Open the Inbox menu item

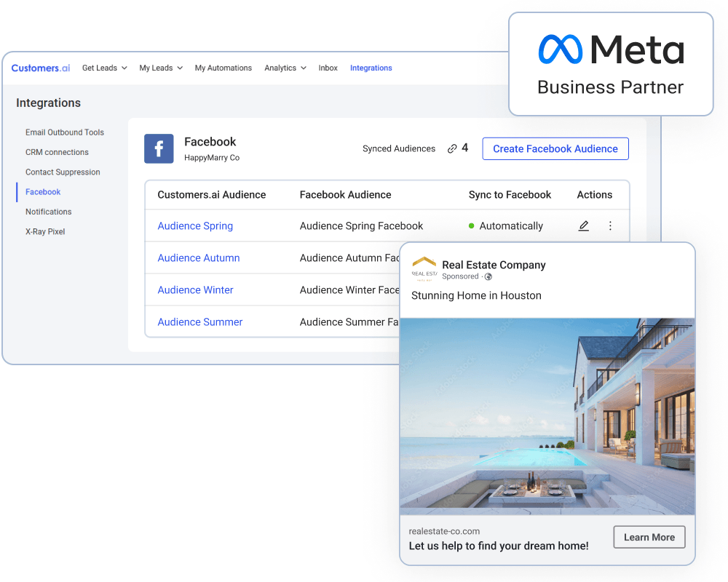coord(328,68)
